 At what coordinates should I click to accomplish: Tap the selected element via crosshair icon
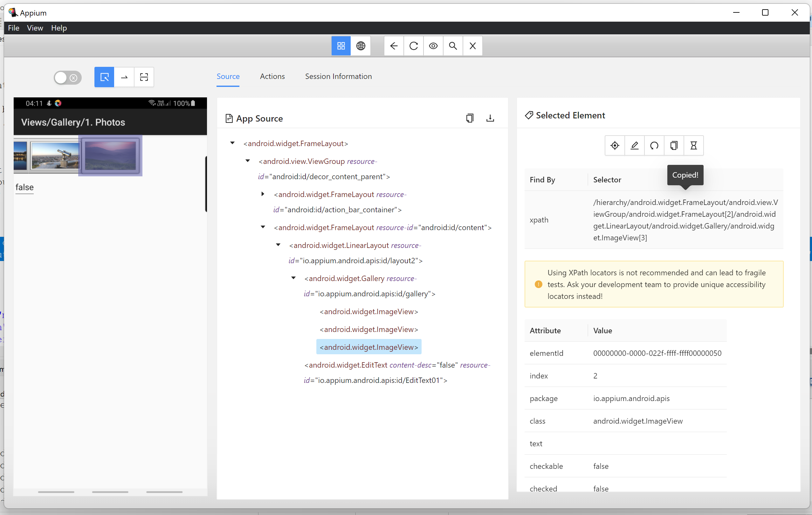click(x=614, y=145)
